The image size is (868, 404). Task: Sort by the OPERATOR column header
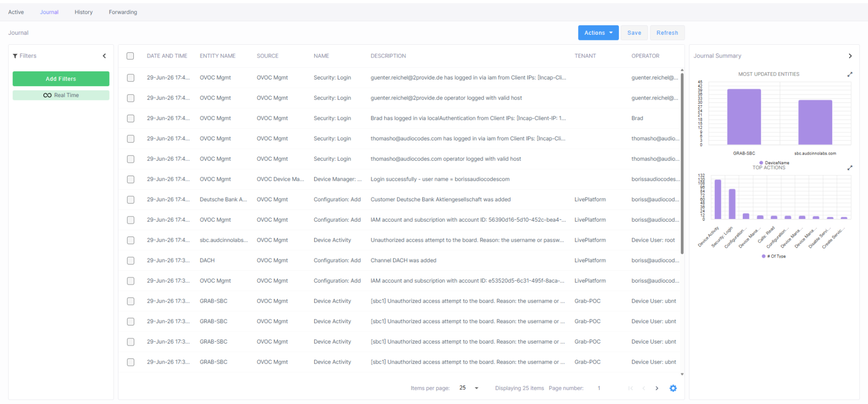(x=645, y=56)
